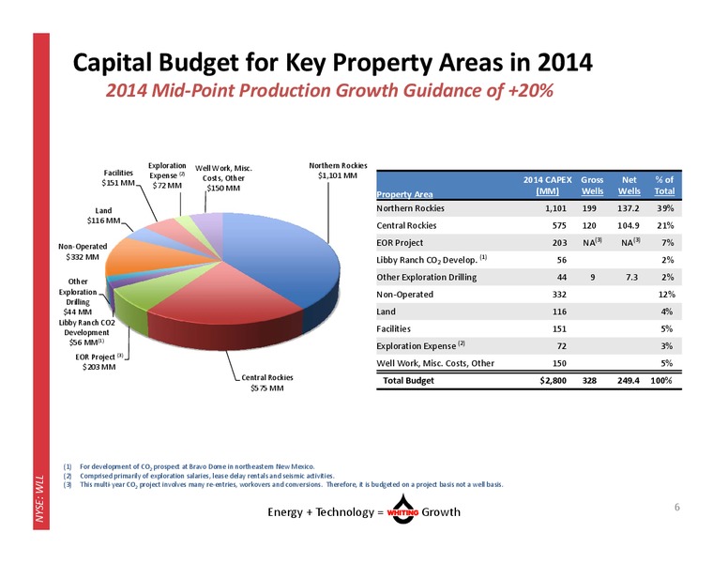The height and width of the screenshot is (563, 728).
Task: Click 'Well Work, Misc. Costs, Other $150 MM' chart label
Action: click(x=223, y=178)
